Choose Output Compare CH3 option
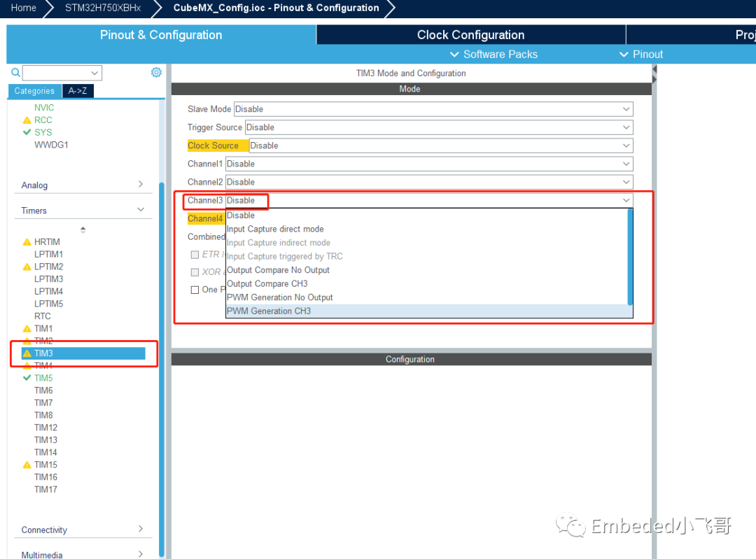Screen dimensions: 756x559 click(x=427, y=284)
